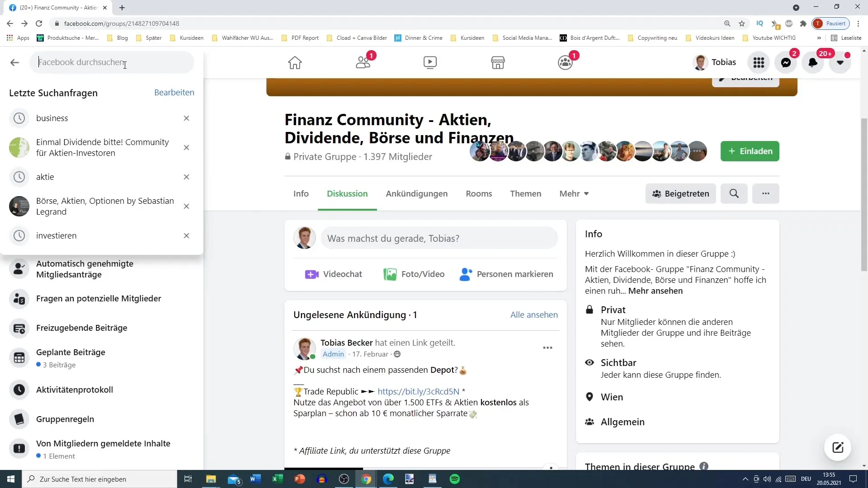Remove the 'aktie' recent search

pos(186,177)
